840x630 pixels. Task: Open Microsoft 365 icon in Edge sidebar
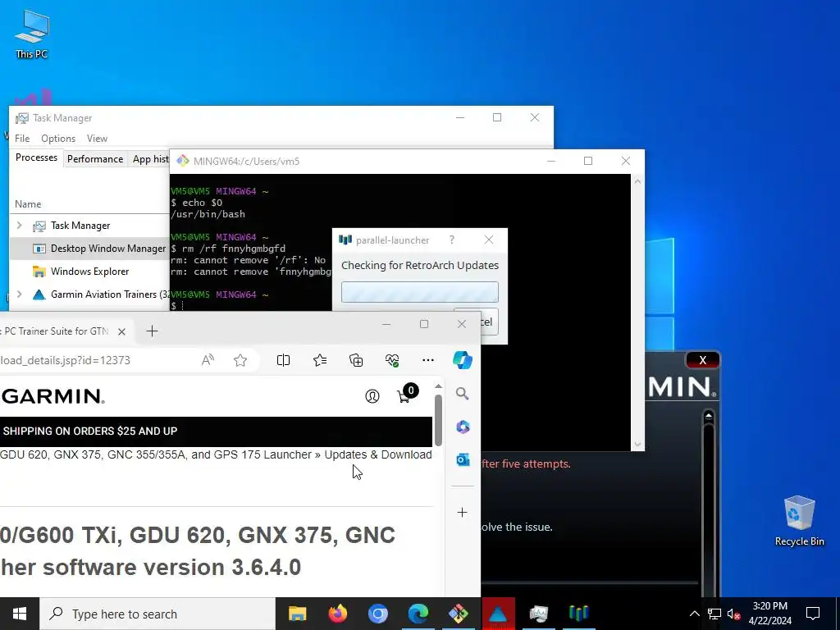tap(463, 427)
